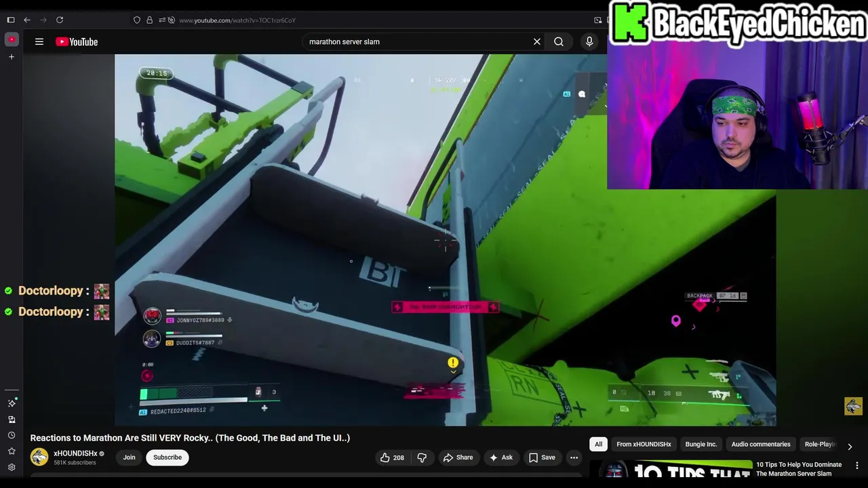Open browsing history clock icon
Viewport: 868px width, 488px height.
(12, 435)
